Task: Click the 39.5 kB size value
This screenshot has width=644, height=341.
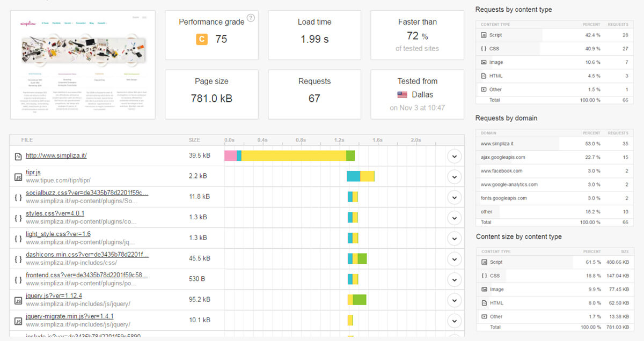Action: [x=200, y=156]
